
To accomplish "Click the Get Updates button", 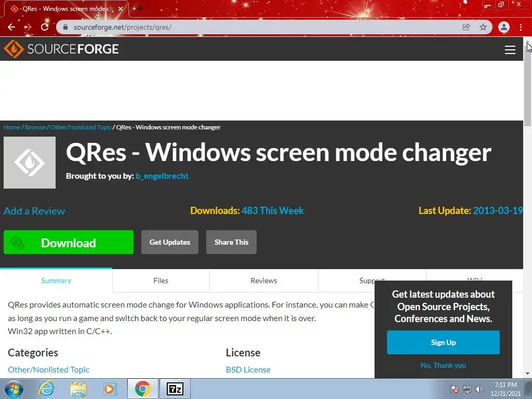I will pos(170,242).
